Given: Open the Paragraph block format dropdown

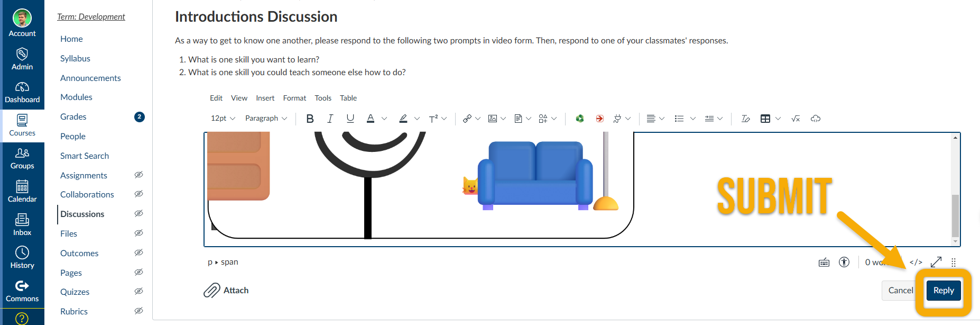Looking at the screenshot, I should click(x=266, y=119).
